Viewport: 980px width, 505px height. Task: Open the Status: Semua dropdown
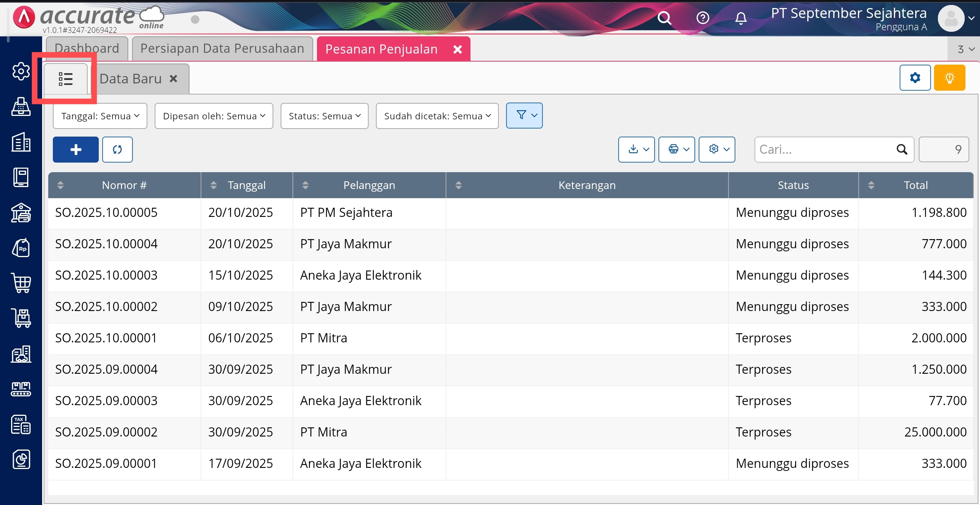[324, 116]
